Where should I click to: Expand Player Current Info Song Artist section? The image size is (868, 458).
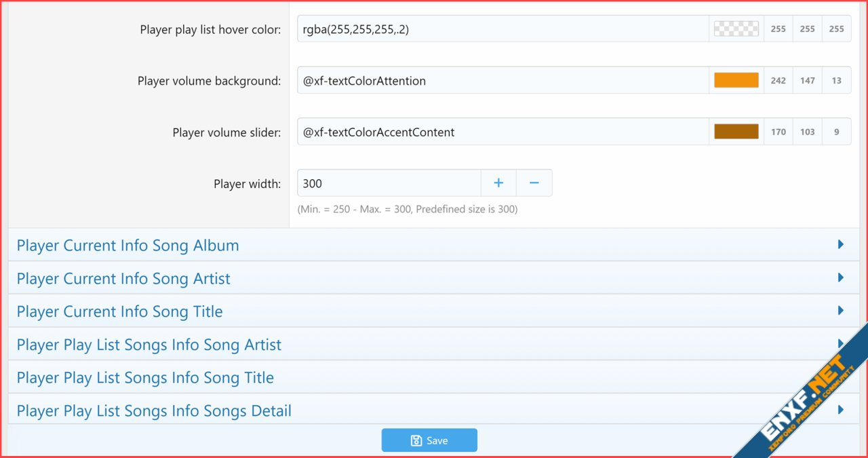point(433,278)
